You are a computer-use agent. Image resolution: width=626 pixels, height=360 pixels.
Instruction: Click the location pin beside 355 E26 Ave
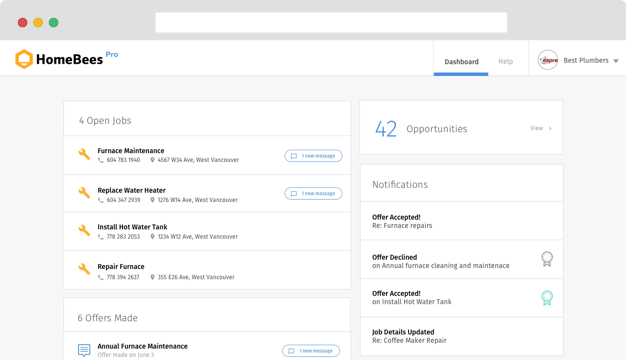click(152, 277)
